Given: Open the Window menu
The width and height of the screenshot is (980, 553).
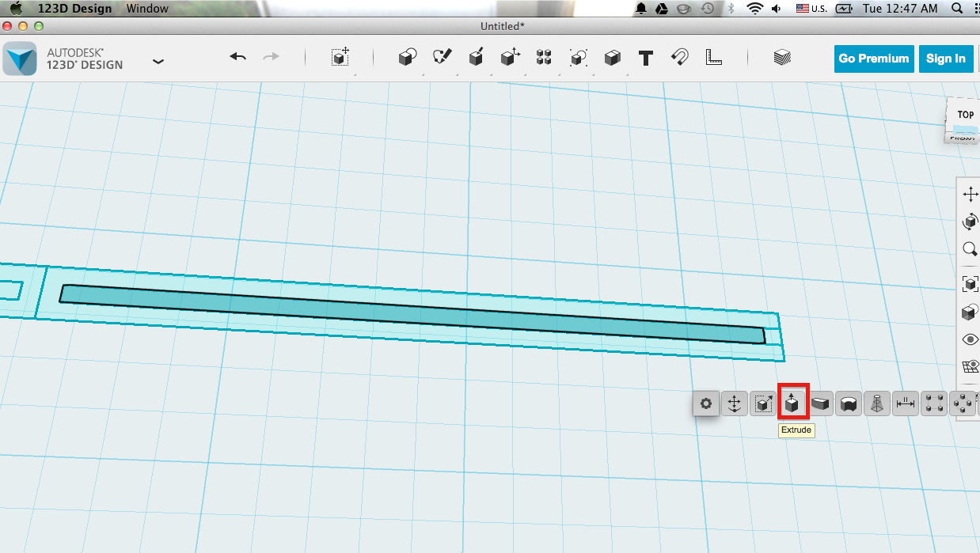Looking at the screenshot, I should [147, 9].
